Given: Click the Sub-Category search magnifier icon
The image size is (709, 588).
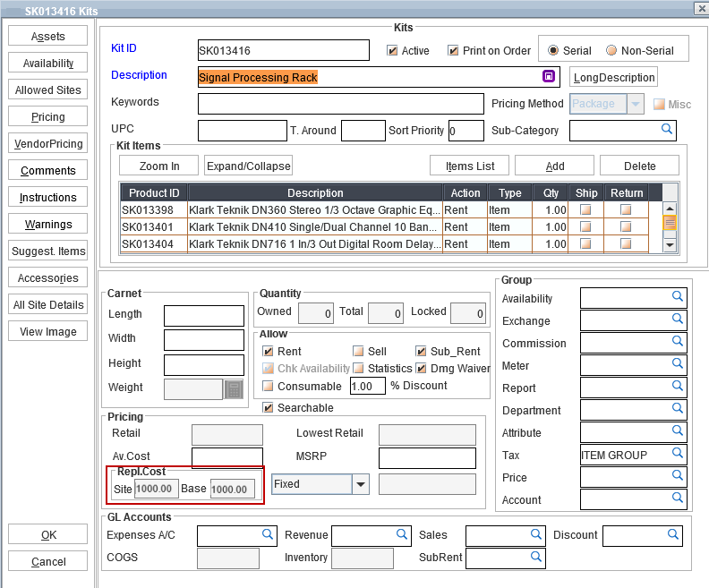Looking at the screenshot, I should 667,130.
